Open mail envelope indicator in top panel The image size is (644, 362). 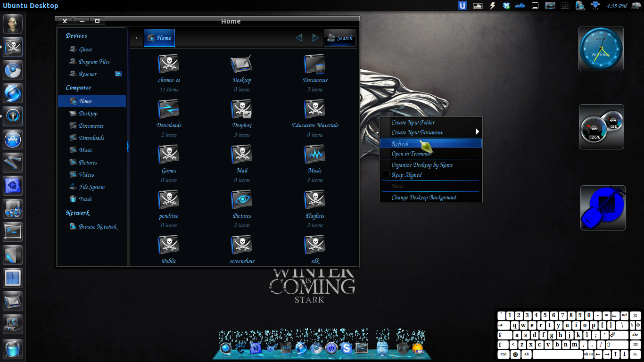pyautogui.click(x=550, y=6)
